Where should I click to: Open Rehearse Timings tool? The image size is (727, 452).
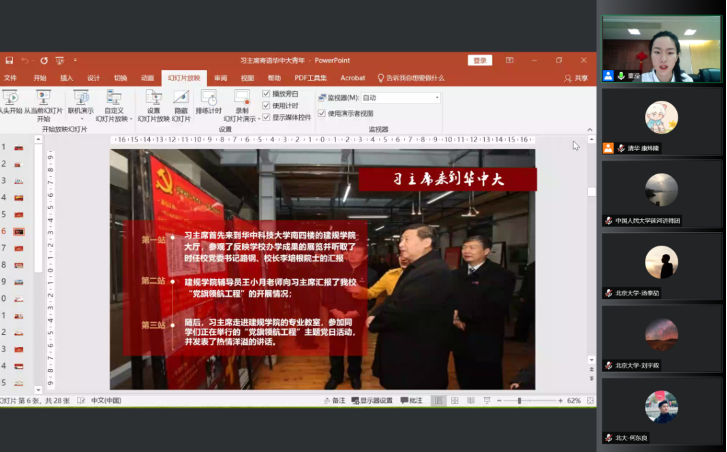[209, 98]
